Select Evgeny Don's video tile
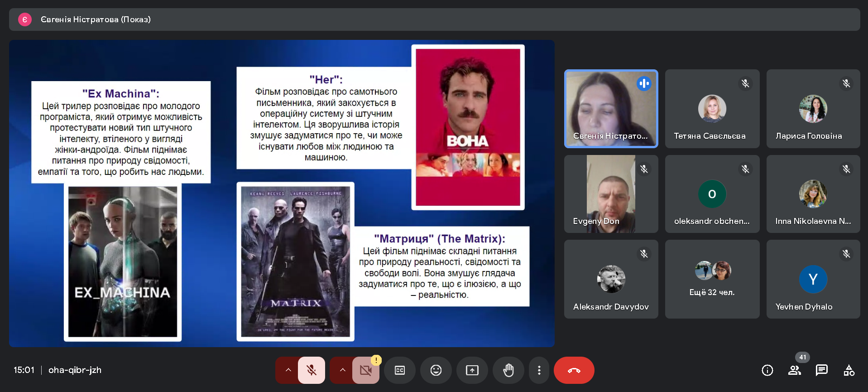The image size is (868, 392). tap(611, 194)
